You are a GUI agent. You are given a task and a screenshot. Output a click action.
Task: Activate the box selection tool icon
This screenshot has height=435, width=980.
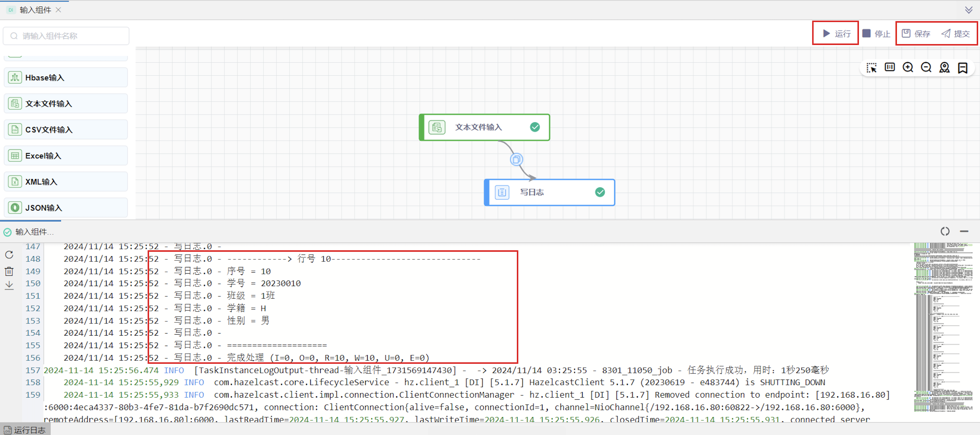[871, 68]
